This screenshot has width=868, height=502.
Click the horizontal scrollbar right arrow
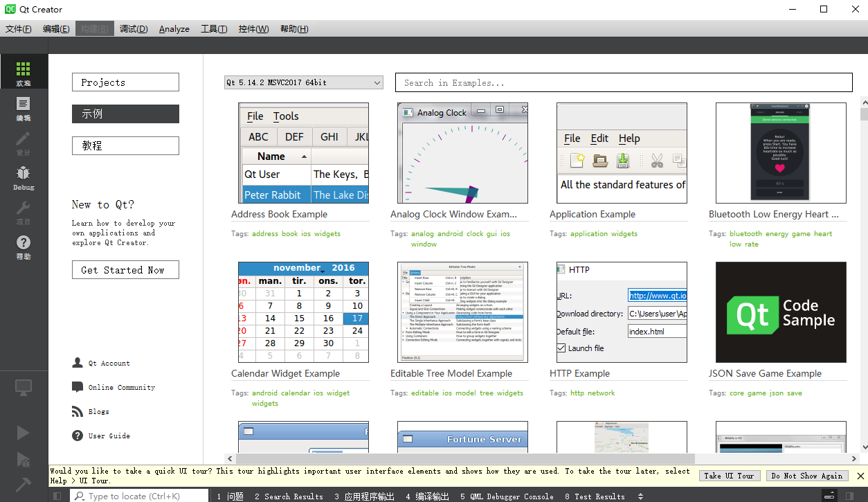point(853,458)
